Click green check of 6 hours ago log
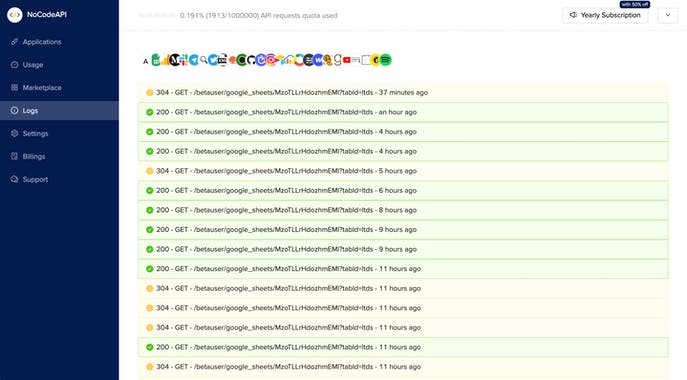Screen dimensions: 687x380 pos(149,191)
